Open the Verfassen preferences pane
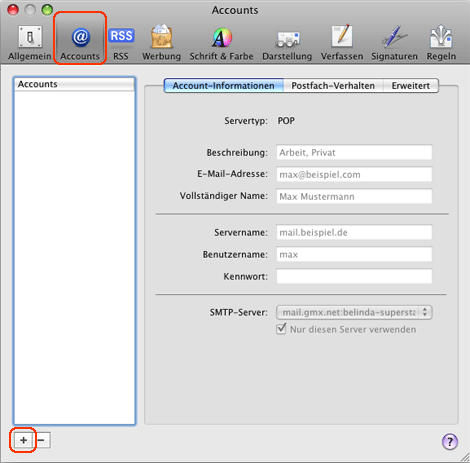 point(342,43)
